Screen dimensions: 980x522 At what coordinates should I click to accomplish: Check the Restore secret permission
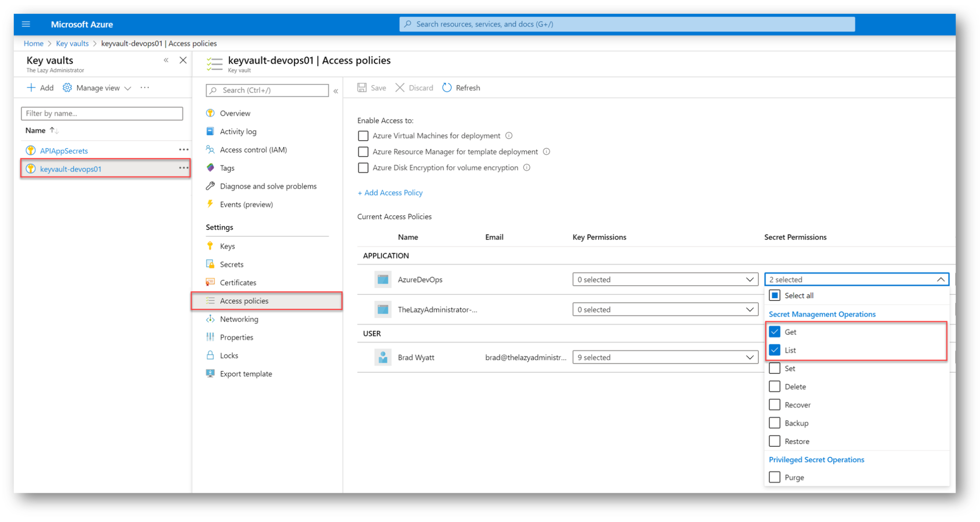(775, 441)
